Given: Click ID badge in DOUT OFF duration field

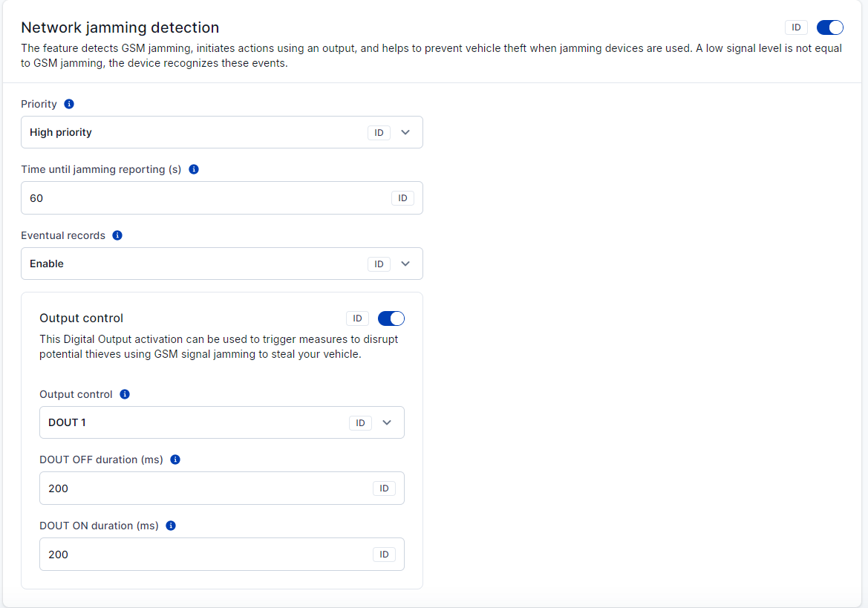Looking at the screenshot, I should [x=384, y=488].
